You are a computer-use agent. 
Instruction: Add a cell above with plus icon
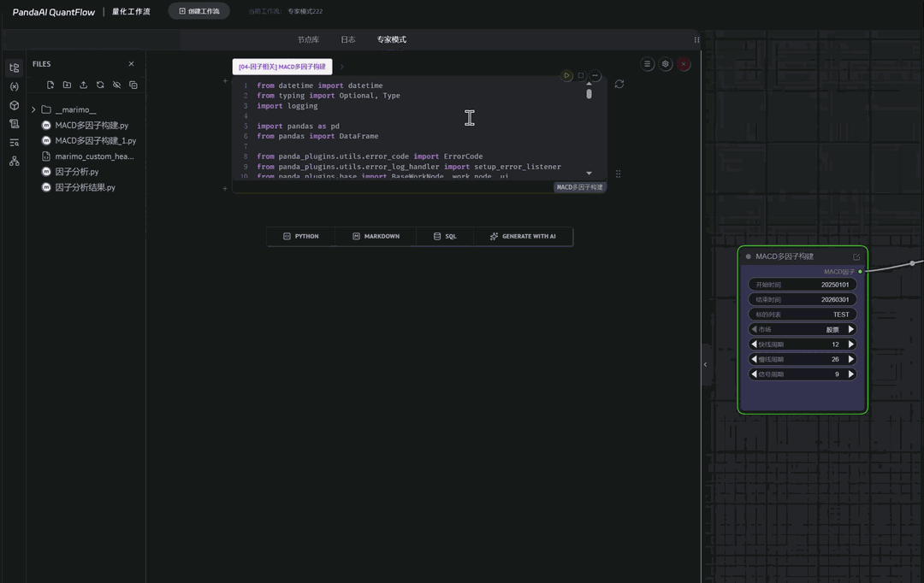point(224,80)
